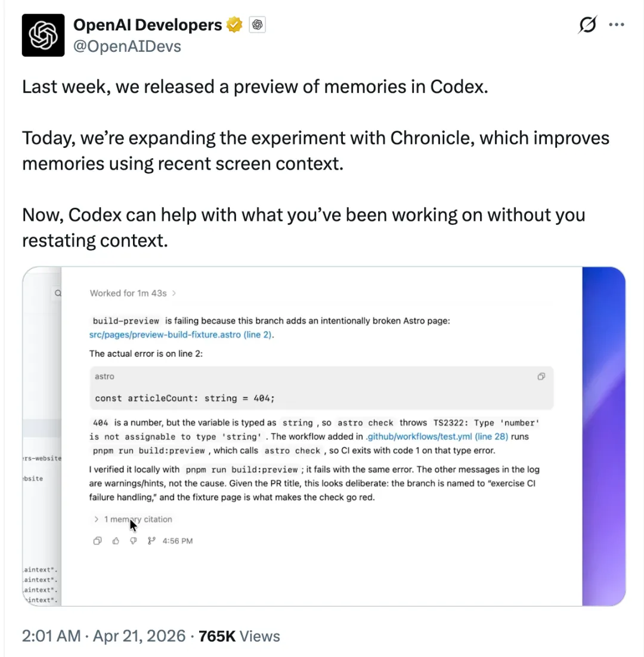Viewport: 644px width, 657px height.
Task: Click the search icon in sidebar
Action: pos(58,293)
